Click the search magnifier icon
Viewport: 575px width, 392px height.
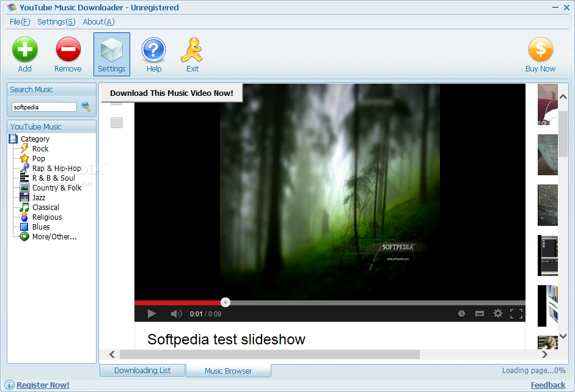pos(86,107)
